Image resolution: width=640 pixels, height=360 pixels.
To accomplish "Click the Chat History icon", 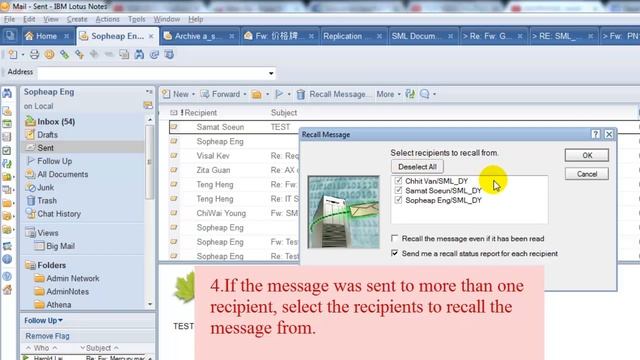I will (31, 213).
